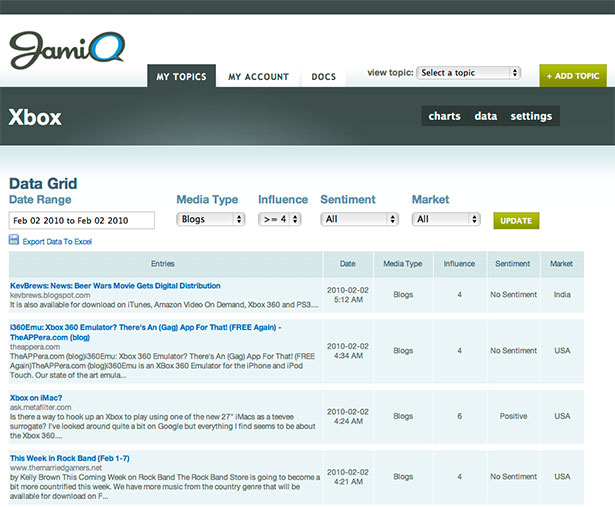
Task: Open the Docs tab
Action: coord(324,77)
